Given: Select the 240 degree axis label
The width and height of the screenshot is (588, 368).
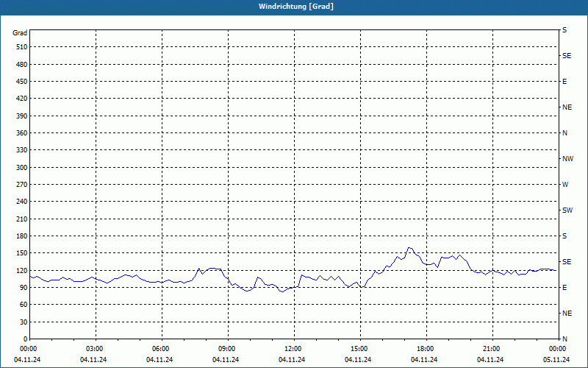Looking at the screenshot, I should 22,201.
